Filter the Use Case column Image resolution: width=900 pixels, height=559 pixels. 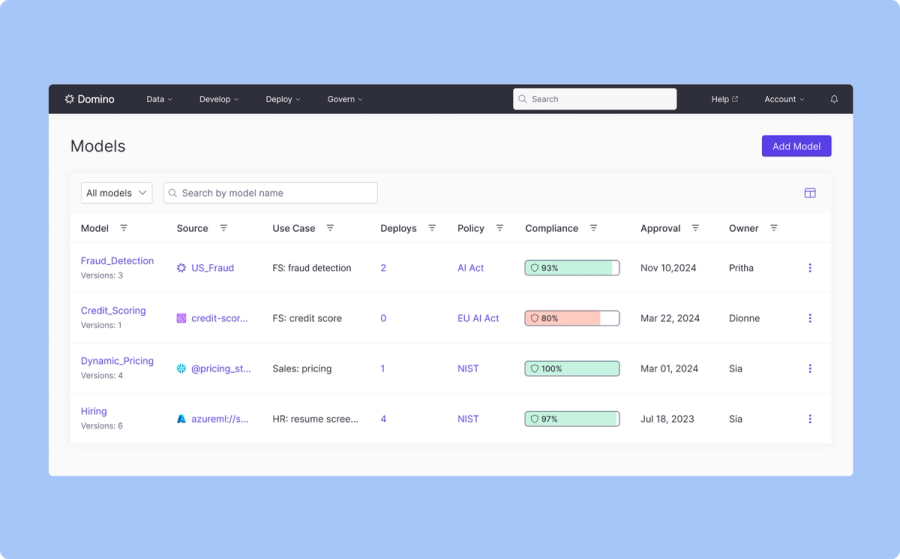pos(330,228)
